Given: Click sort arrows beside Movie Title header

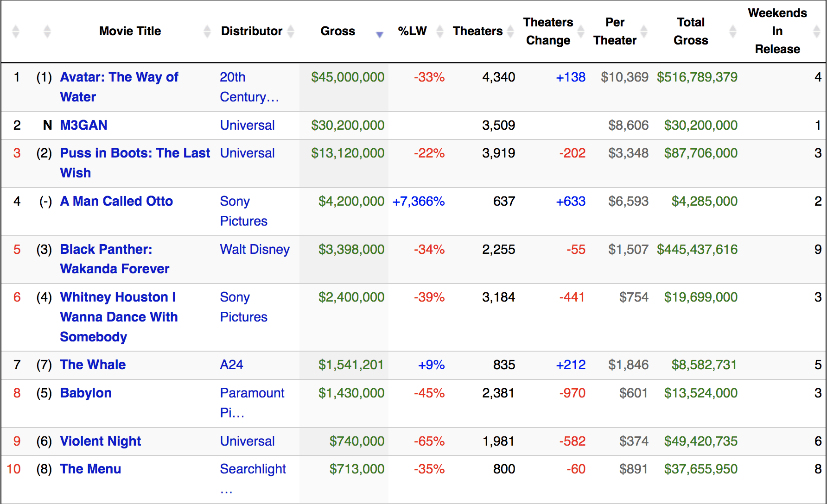Looking at the screenshot, I should (x=207, y=31).
